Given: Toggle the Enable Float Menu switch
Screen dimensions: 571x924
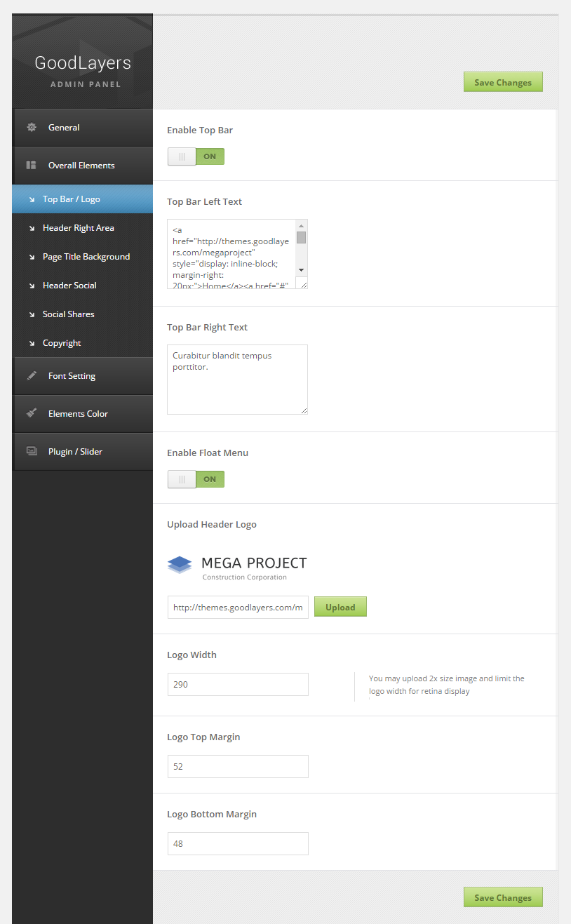Looking at the screenshot, I should pyautogui.click(x=196, y=479).
